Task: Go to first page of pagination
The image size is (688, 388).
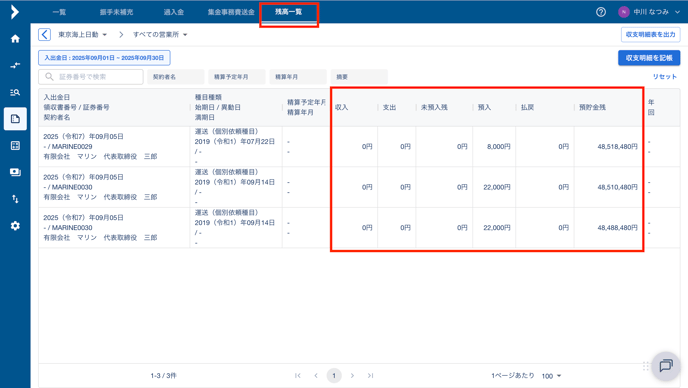Action: coord(298,375)
